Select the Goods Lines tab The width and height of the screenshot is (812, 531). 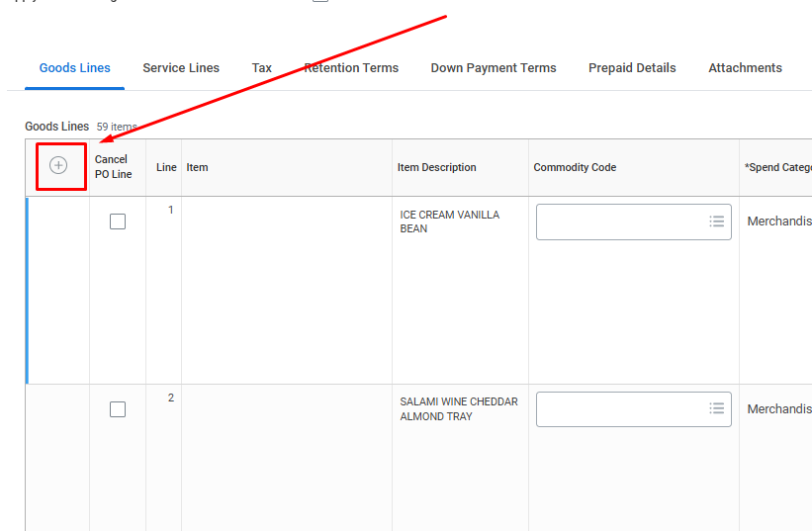point(75,68)
